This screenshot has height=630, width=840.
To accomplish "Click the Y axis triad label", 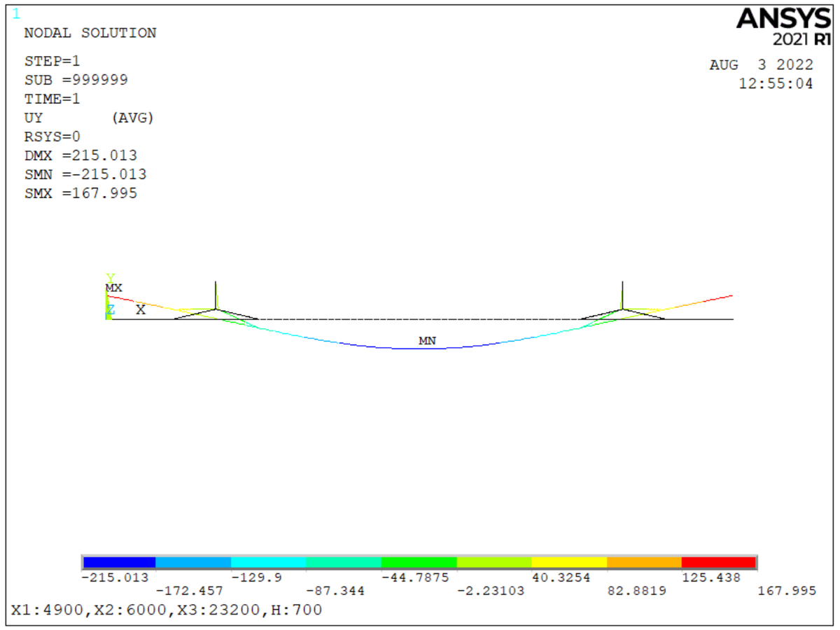I will click(110, 278).
